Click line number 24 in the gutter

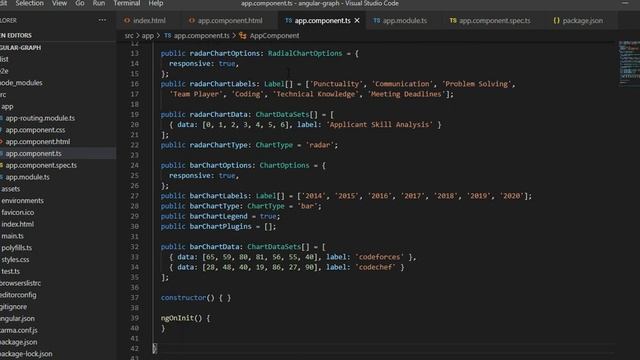point(135,166)
